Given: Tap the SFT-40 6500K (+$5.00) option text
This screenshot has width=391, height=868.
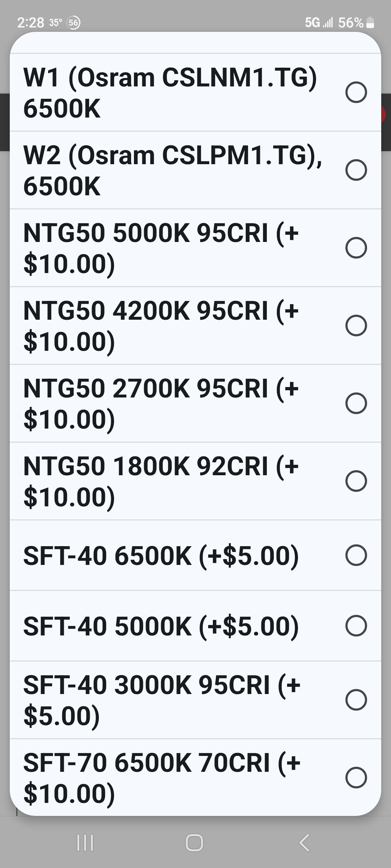Looking at the screenshot, I should pos(161,556).
